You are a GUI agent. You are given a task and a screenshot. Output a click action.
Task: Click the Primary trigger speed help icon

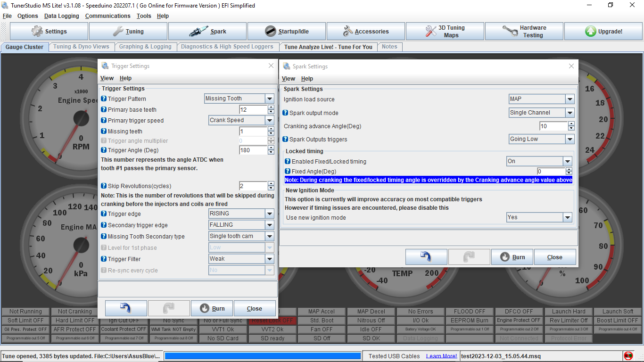point(104,121)
